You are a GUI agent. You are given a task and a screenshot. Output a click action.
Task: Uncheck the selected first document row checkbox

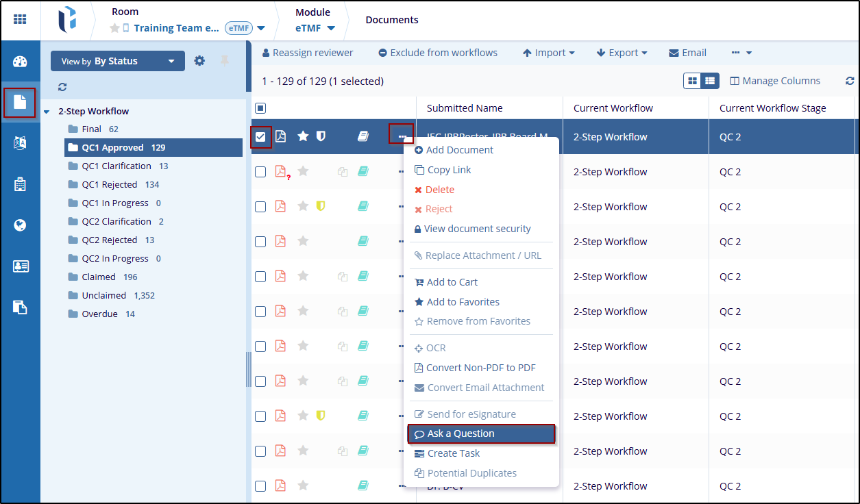(260, 137)
